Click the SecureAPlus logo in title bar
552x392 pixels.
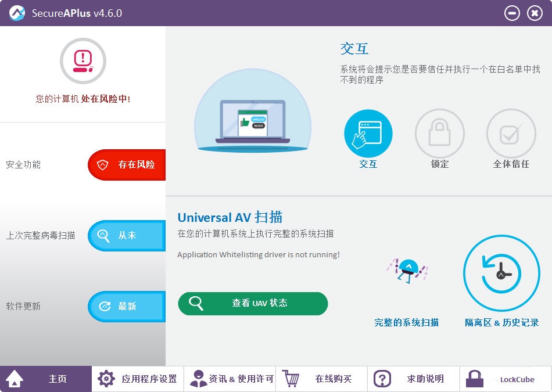(16, 12)
